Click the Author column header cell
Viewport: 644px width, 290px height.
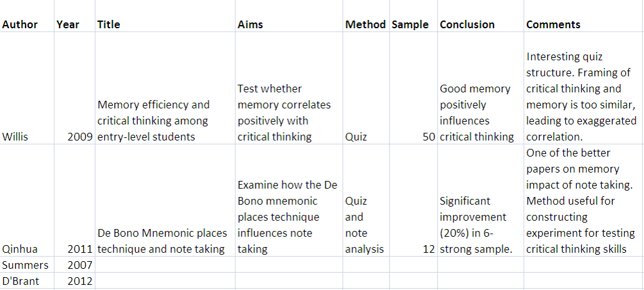[x=20, y=24]
